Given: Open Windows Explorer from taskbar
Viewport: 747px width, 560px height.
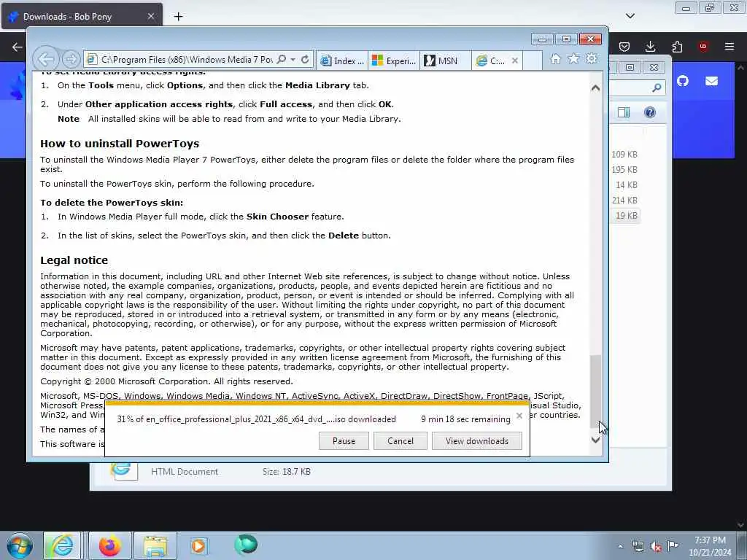Looking at the screenshot, I should tap(155, 545).
